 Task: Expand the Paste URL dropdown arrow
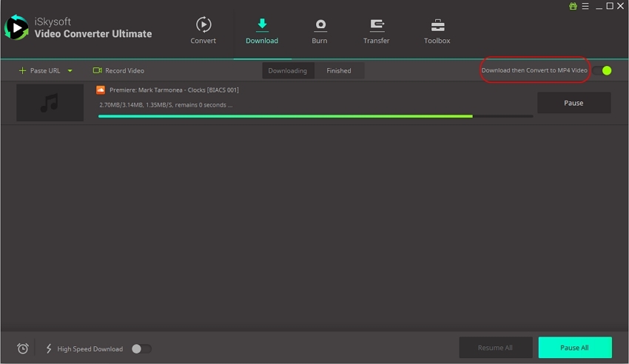(x=70, y=71)
